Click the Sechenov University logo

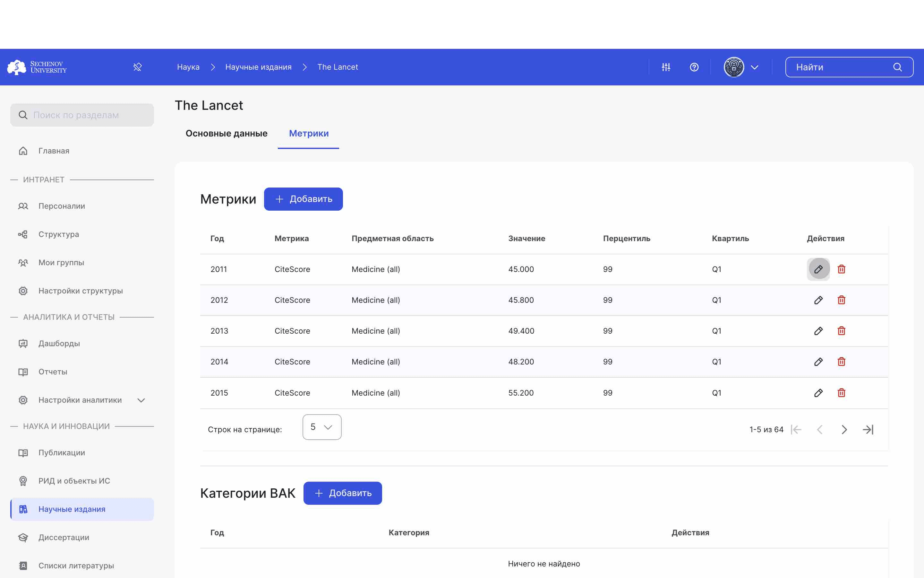pos(37,67)
